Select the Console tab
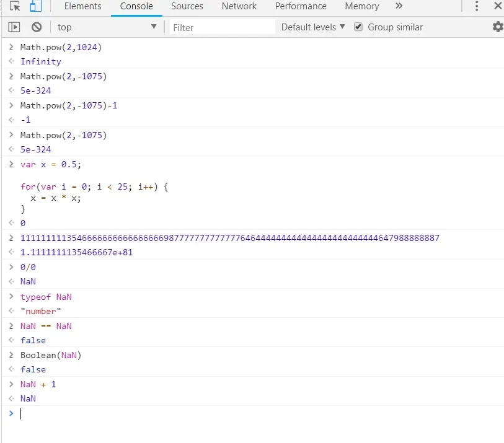 coord(136,6)
